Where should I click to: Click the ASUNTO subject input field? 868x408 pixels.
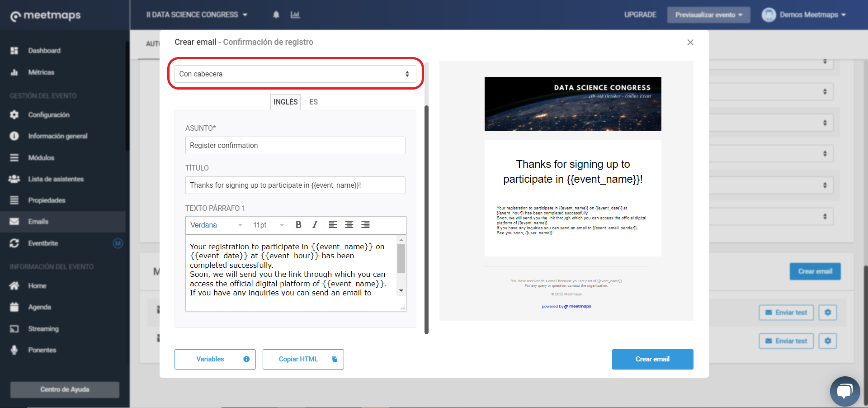(x=295, y=146)
